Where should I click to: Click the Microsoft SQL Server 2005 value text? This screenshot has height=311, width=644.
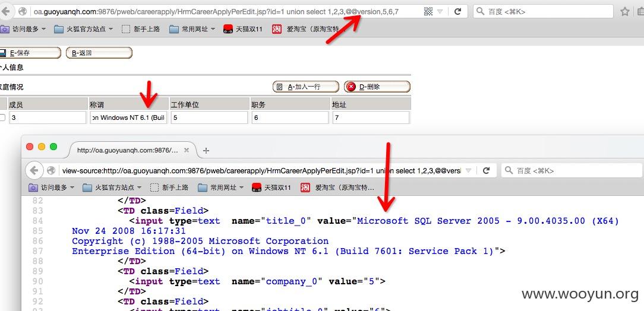click(488, 221)
